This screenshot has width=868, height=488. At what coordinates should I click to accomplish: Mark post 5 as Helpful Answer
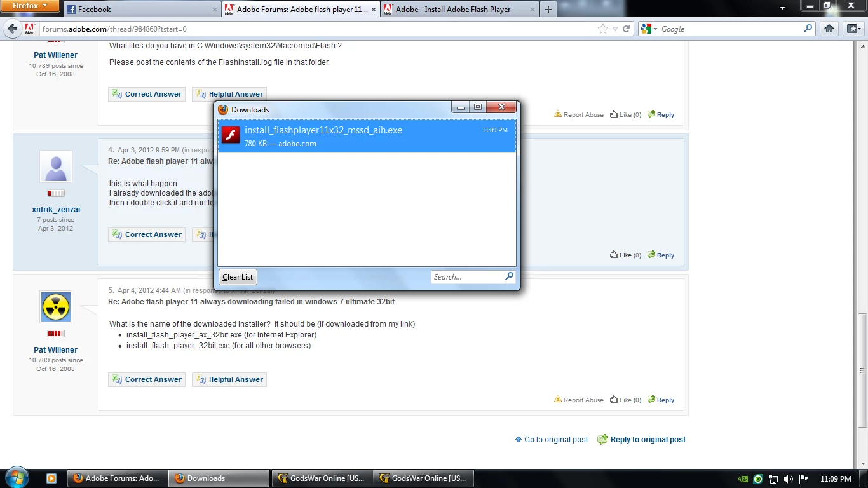point(229,379)
